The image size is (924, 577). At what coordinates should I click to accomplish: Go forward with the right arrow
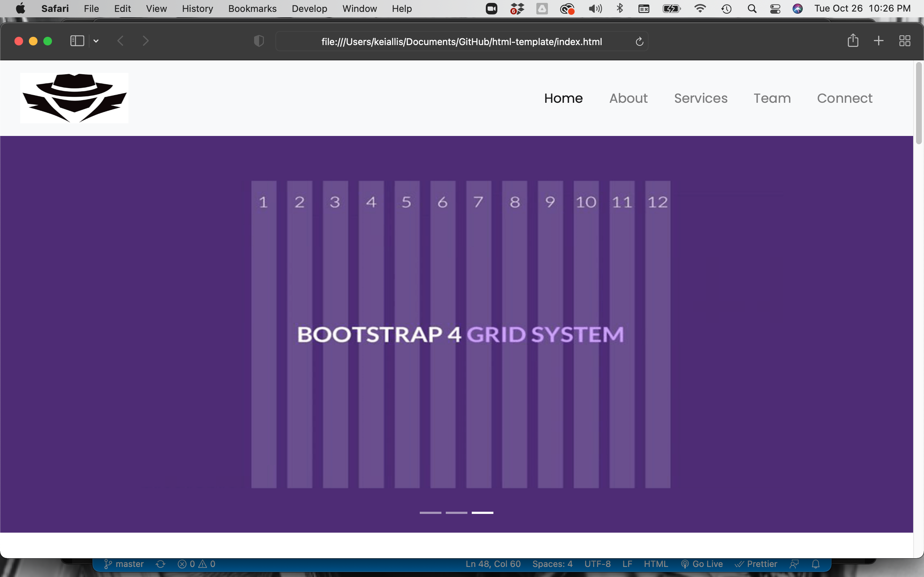[145, 41]
